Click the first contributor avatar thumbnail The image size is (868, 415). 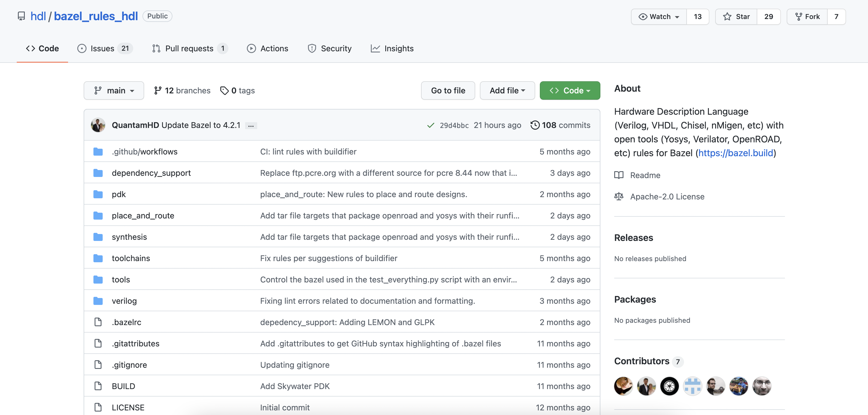[x=623, y=386]
